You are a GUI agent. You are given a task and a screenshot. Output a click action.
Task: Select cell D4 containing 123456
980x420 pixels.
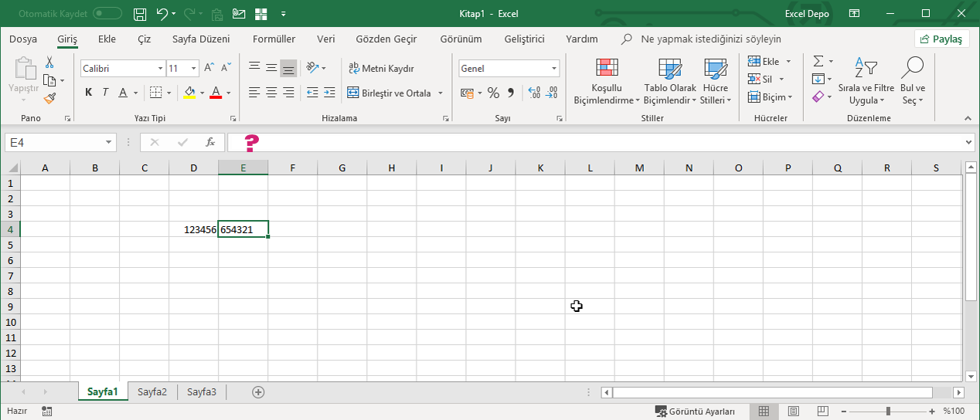(194, 229)
